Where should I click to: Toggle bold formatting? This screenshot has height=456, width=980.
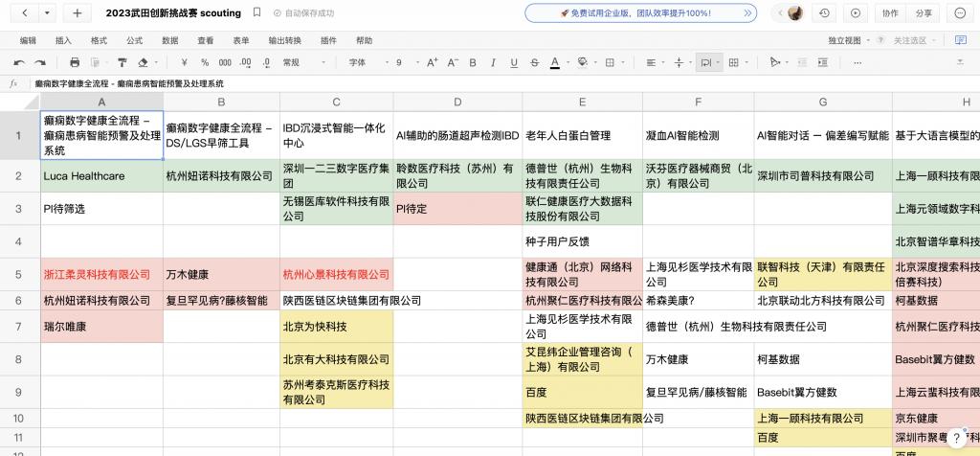click(473, 62)
